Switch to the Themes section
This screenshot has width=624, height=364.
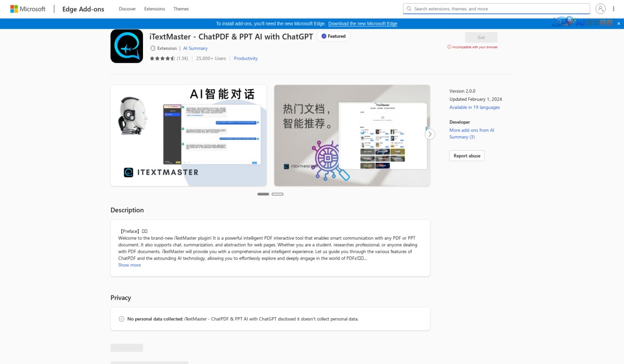click(181, 8)
